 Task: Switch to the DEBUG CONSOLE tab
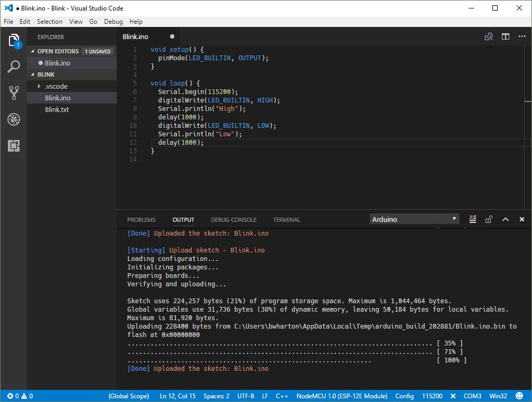tap(234, 220)
